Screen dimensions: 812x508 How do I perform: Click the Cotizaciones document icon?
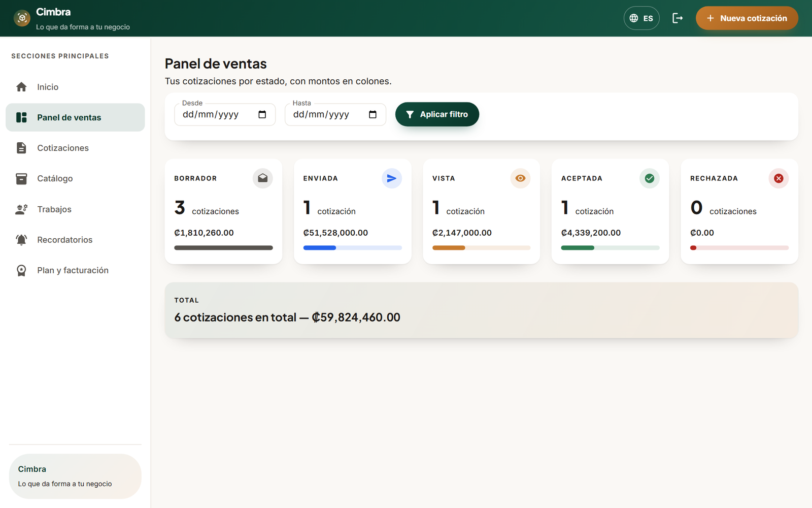[x=21, y=148]
